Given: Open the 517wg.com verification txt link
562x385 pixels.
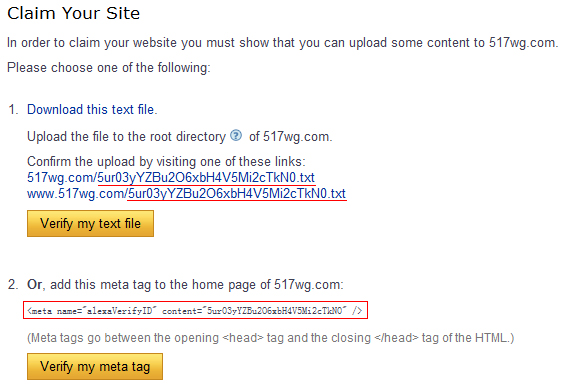Looking at the screenshot, I should point(171,177).
